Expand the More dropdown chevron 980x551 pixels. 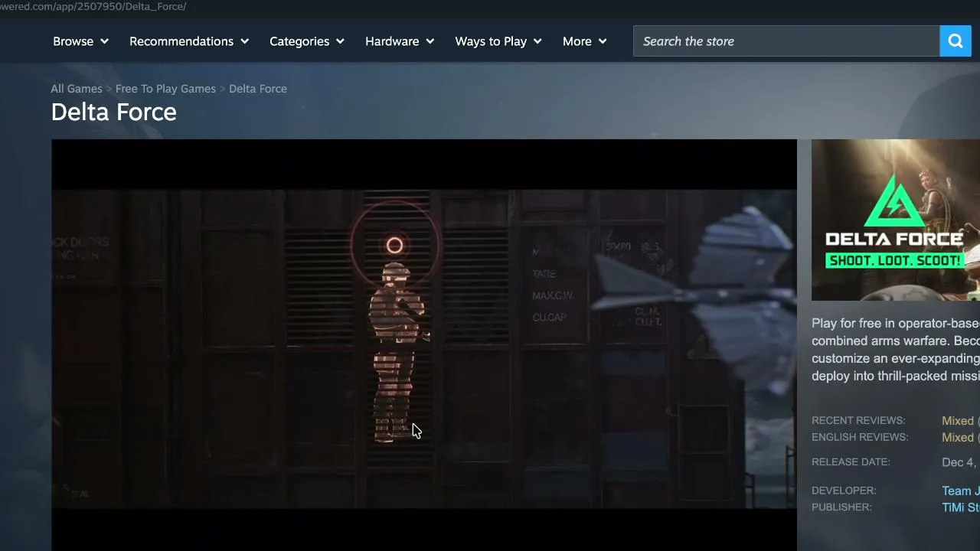click(603, 41)
